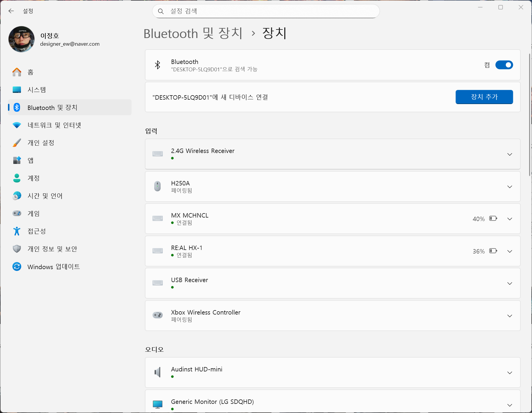Screen dimensions: 532x413
Task: Open 개인 설정 page
Action: tap(70, 143)
